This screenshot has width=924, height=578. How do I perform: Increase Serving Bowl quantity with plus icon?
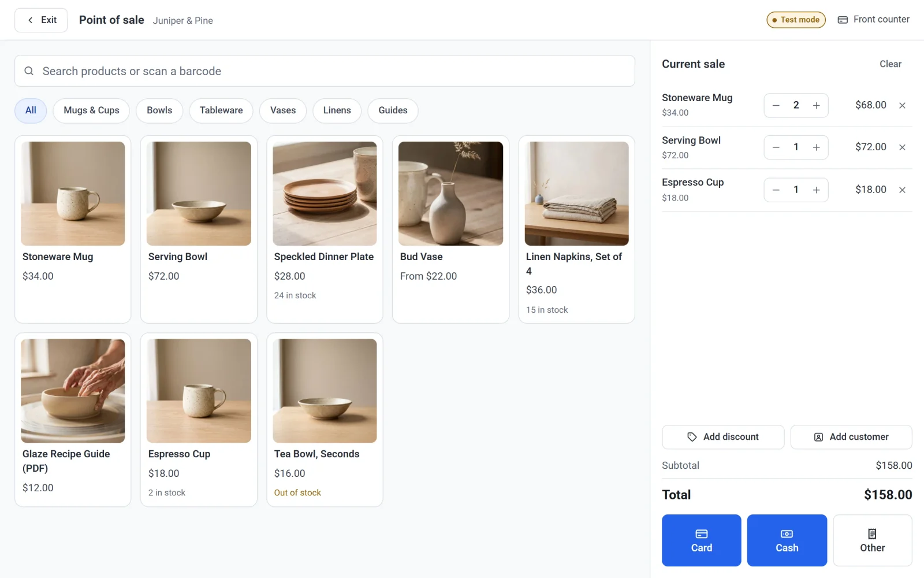click(816, 147)
